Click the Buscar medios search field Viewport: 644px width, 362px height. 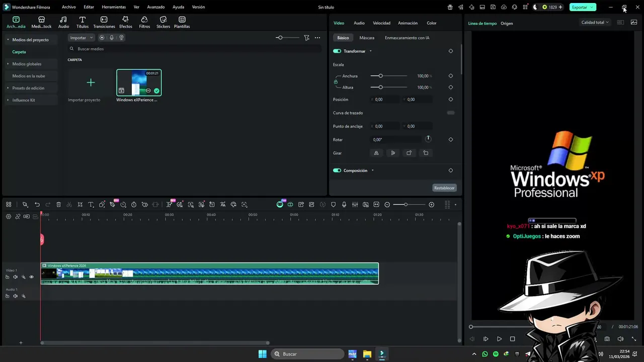194,49
